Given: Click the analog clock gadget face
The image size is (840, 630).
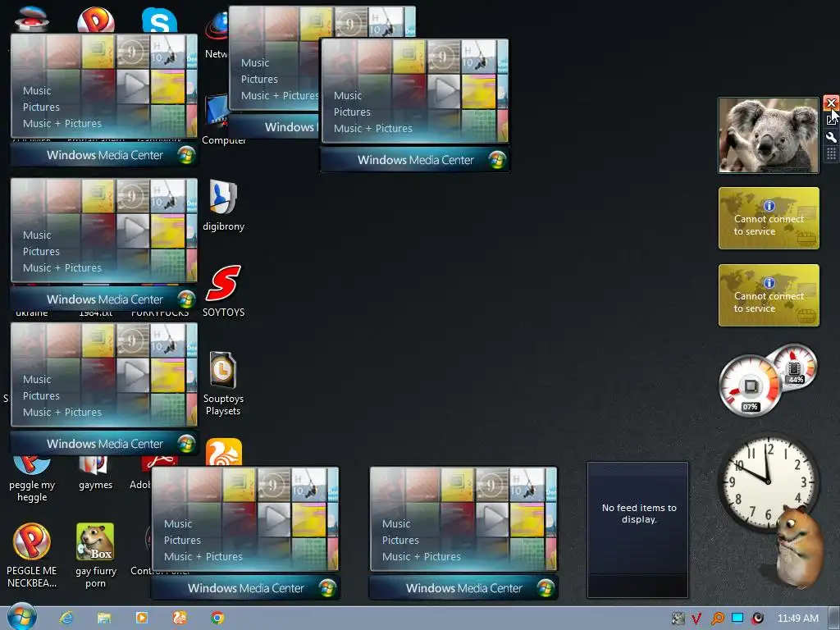Looking at the screenshot, I should (768, 481).
